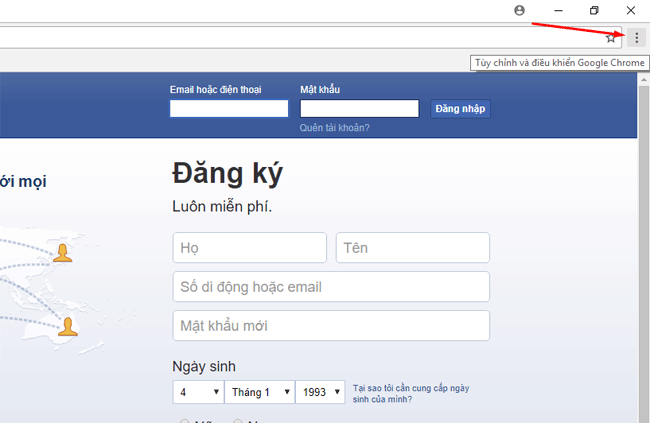Click inside the Chrome address bar

[x=300, y=37]
